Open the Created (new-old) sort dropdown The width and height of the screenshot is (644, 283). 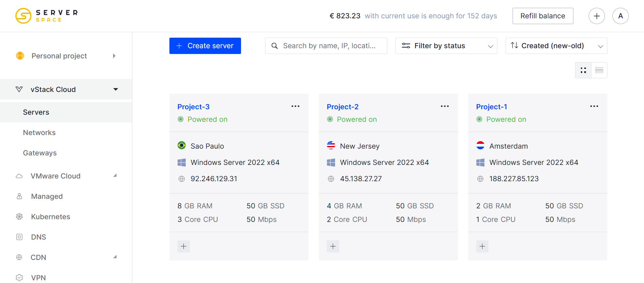tap(556, 46)
